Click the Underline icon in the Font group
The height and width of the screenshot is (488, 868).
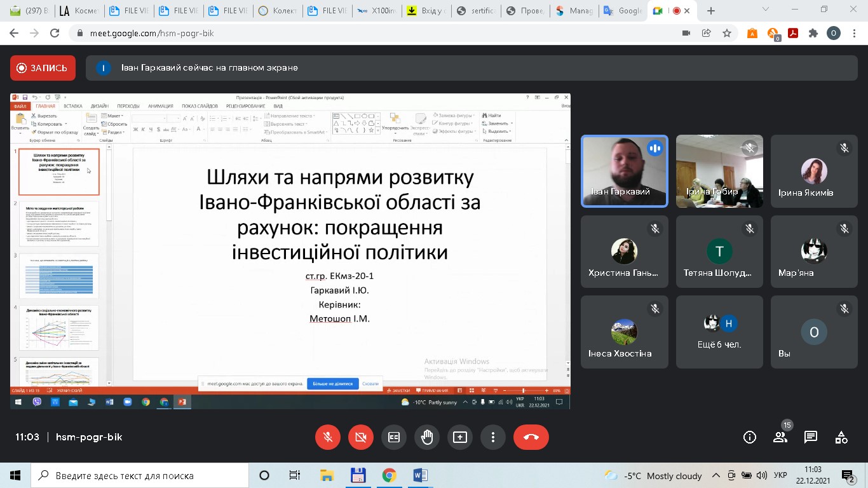(x=150, y=129)
